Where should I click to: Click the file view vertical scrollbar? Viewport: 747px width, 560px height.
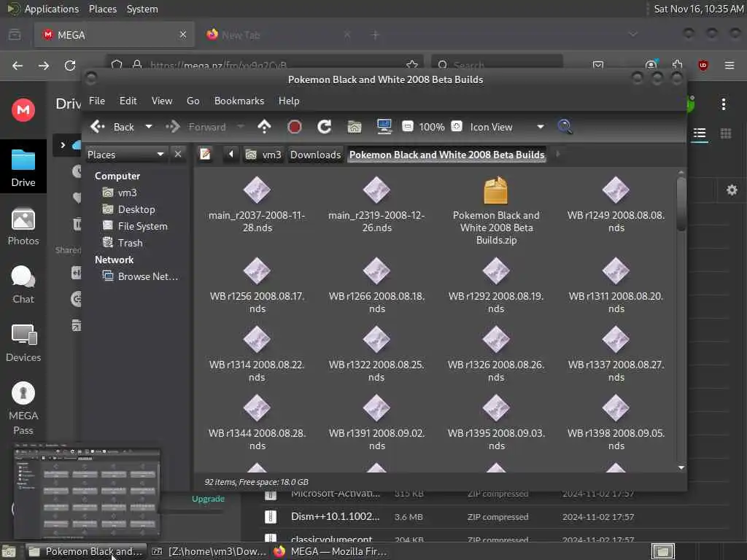(681, 204)
